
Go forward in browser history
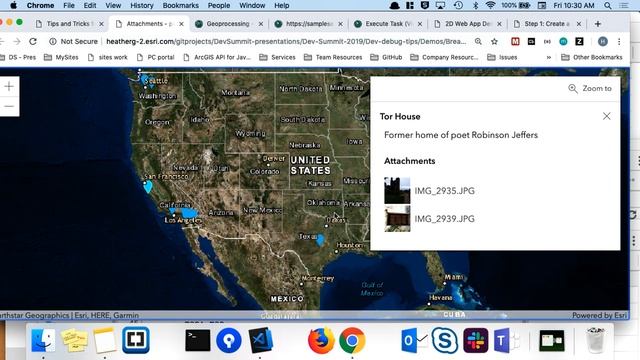[17, 41]
